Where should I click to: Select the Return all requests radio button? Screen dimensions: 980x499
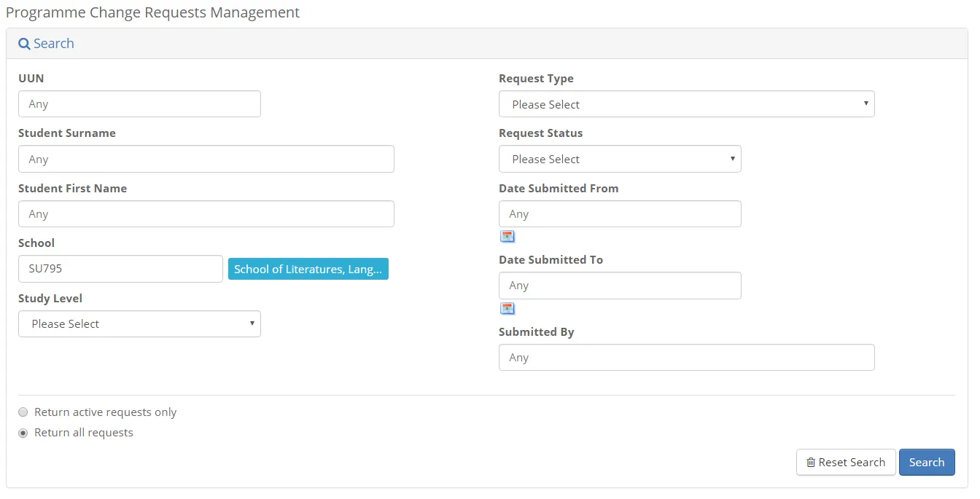point(23,432)
